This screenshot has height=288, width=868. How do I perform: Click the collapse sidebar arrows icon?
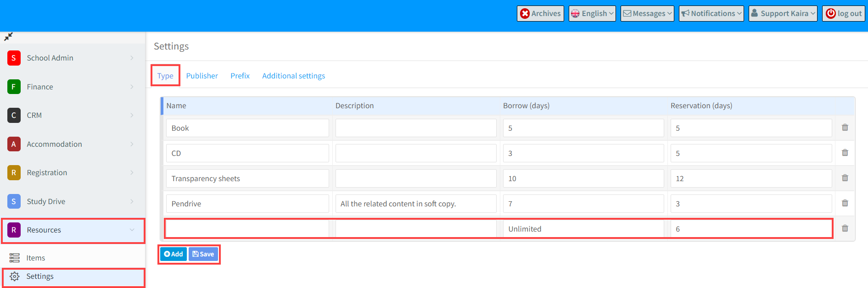8,36
